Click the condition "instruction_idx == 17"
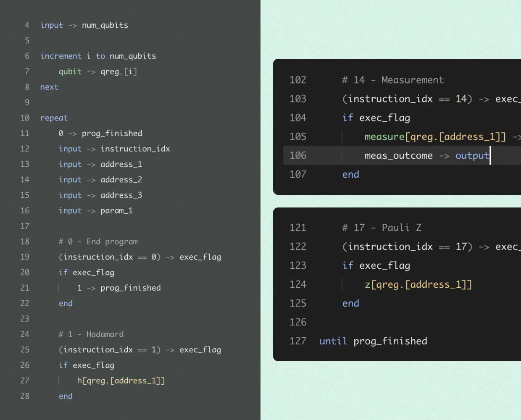Viewport: 521px width, 420px height. 405,247
